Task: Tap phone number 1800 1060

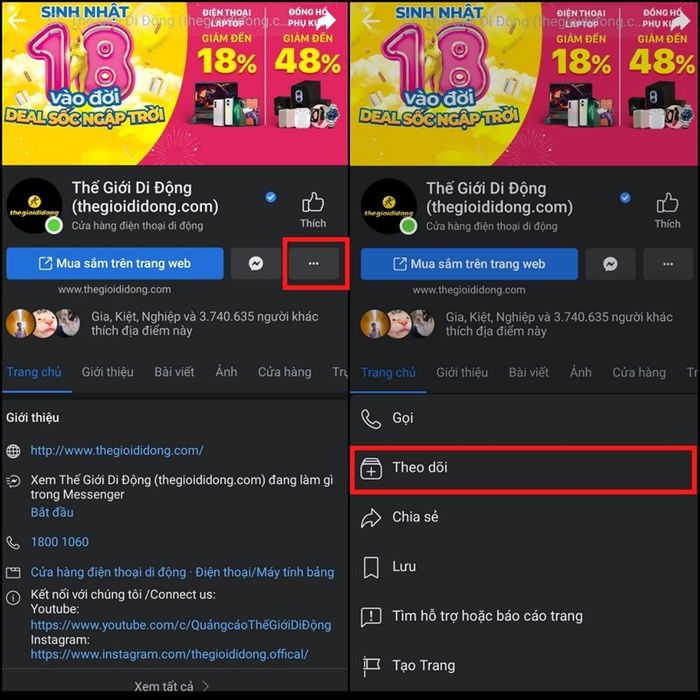Action: 60,542
